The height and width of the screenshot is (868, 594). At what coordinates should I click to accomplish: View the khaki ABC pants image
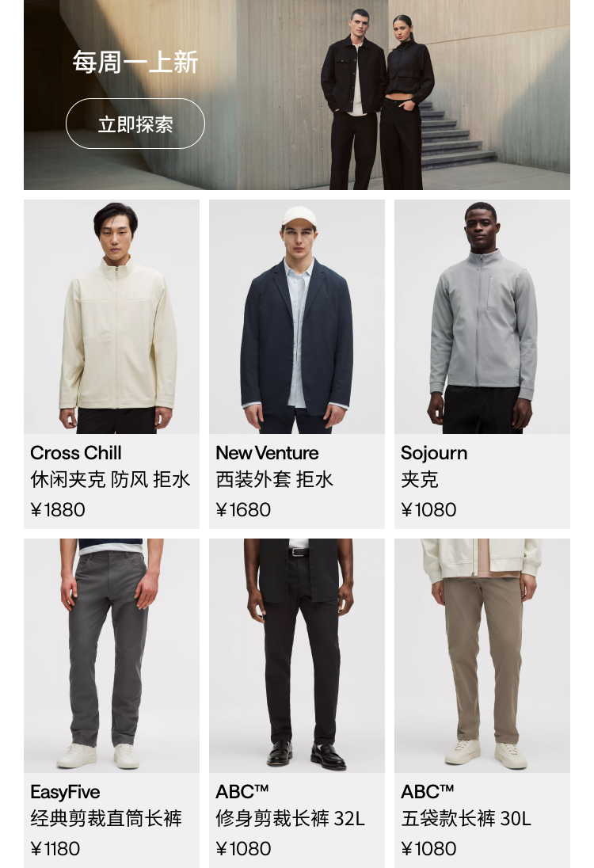pos(482,656)
